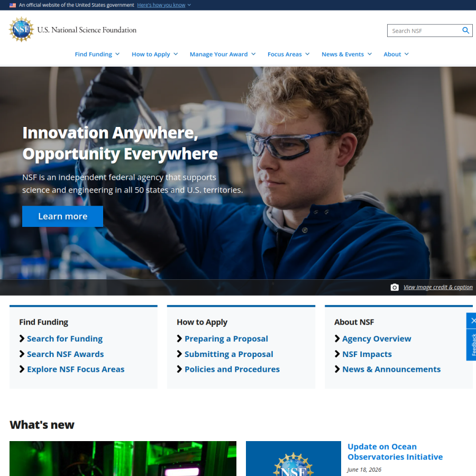Click the US flag icon in the banner

tap(13, 5)
